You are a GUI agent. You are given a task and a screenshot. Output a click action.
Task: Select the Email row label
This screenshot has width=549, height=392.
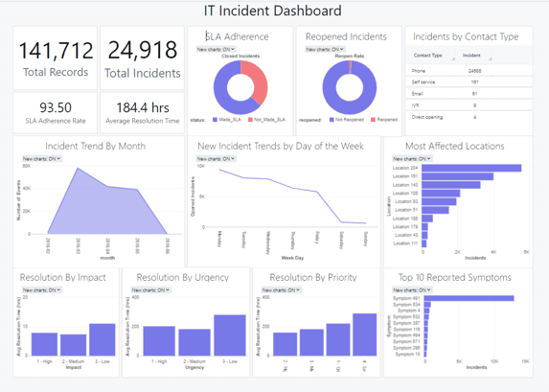tap(418, 94)
